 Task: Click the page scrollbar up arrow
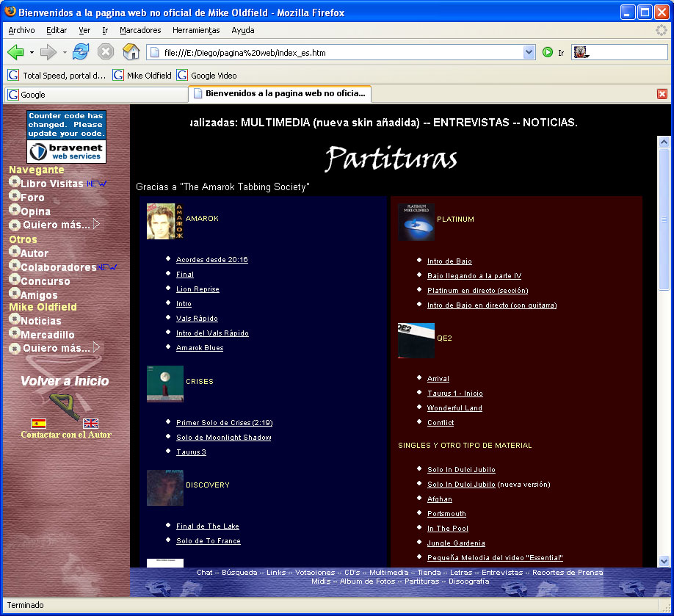[x=664, y=142]
